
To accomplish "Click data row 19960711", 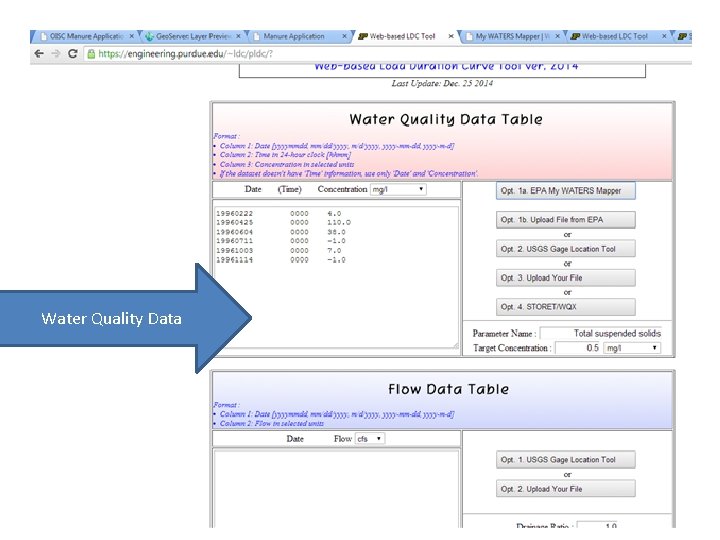I will click(281, 241).
